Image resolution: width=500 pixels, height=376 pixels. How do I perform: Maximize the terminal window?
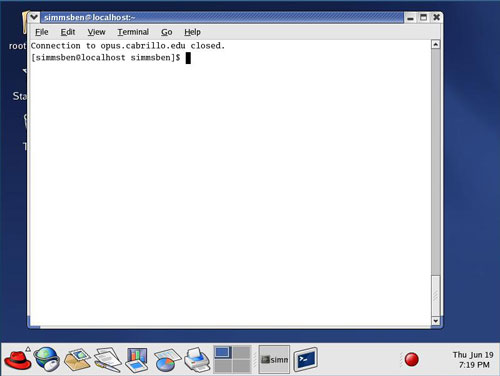coord(423,17)
